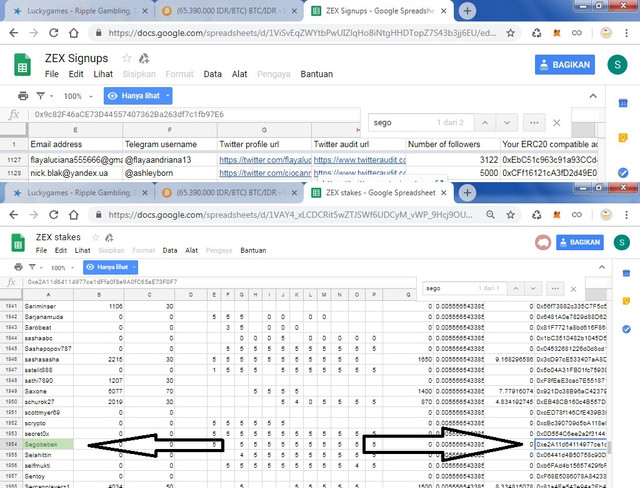
Task: Click Drive move icon next to ZEX Signups title
Action: pyautogui.click(x=144, y=58)
